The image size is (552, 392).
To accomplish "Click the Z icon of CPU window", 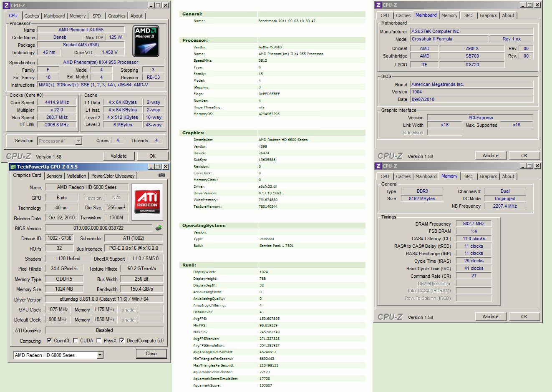I will coord(6,5).
